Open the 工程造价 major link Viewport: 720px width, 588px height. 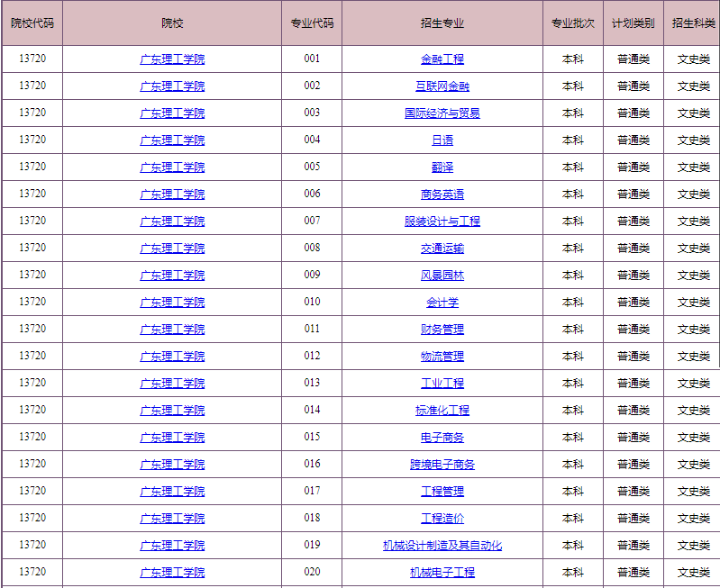[x=442, y=519]
